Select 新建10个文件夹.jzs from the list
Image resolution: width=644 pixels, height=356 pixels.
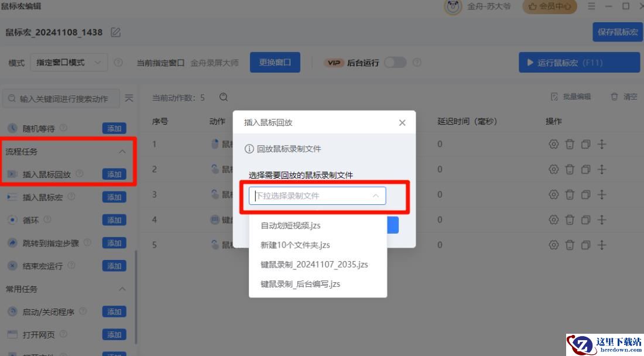(x=318, y=245)
